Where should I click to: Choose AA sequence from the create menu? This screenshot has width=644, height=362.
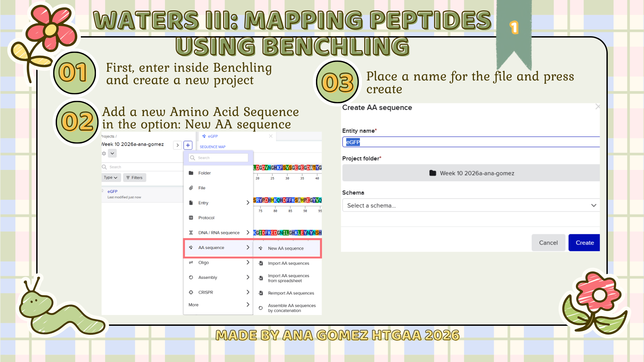coord(218,248)
